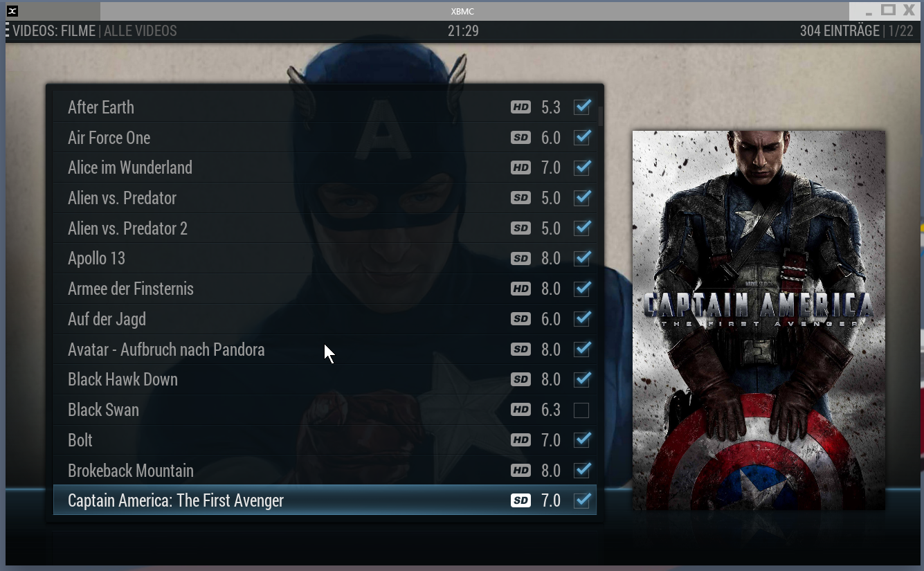The image size is (924, 571).
Task: Click the SD badge on the Alien vs. Predator row
Action: tap(520, 198)
